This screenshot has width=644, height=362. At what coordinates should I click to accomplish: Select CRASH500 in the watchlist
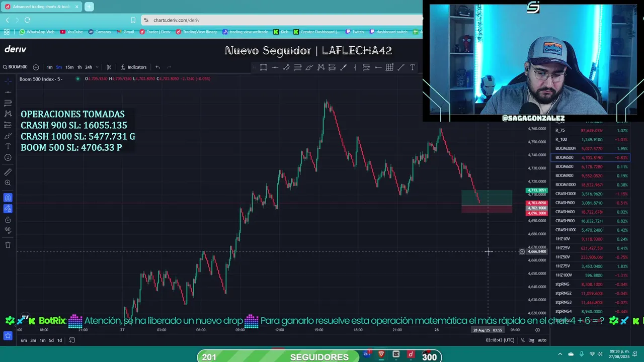coord(591,203)
